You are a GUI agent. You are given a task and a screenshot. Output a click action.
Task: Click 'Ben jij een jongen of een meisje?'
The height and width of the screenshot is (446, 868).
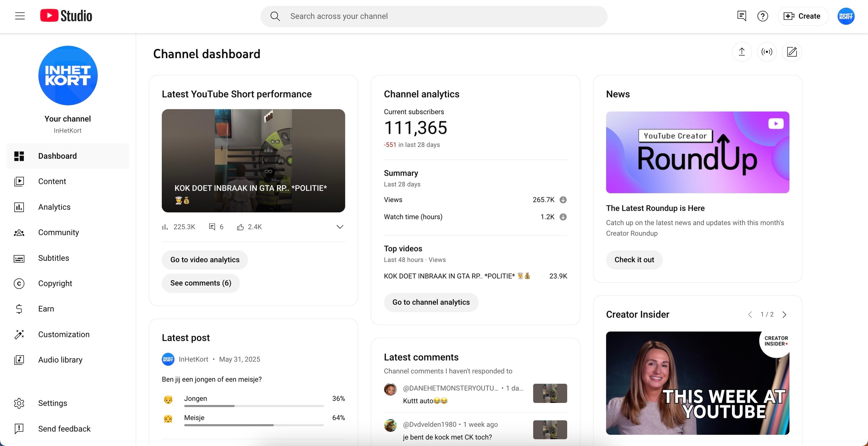pyautogui.click(x=211, y=379)
